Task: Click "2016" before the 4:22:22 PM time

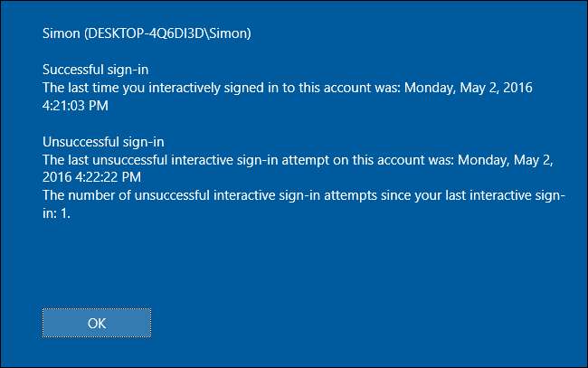Action: [57, 177]
